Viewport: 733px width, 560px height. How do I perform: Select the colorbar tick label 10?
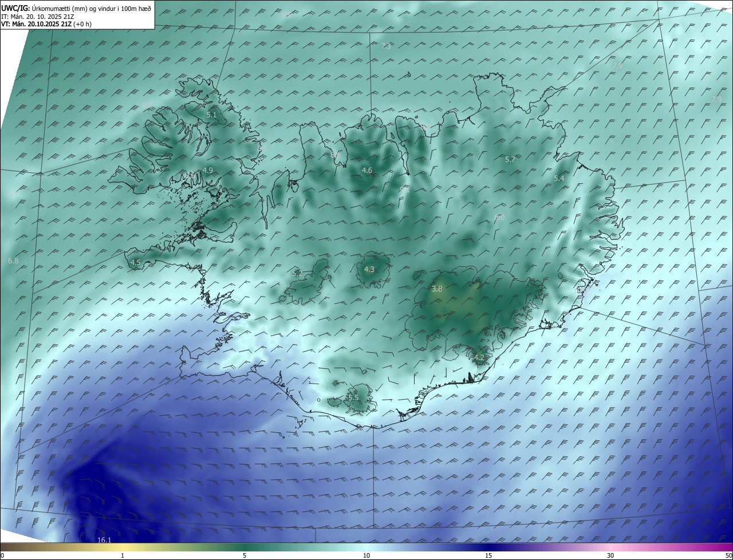point(366,556)
